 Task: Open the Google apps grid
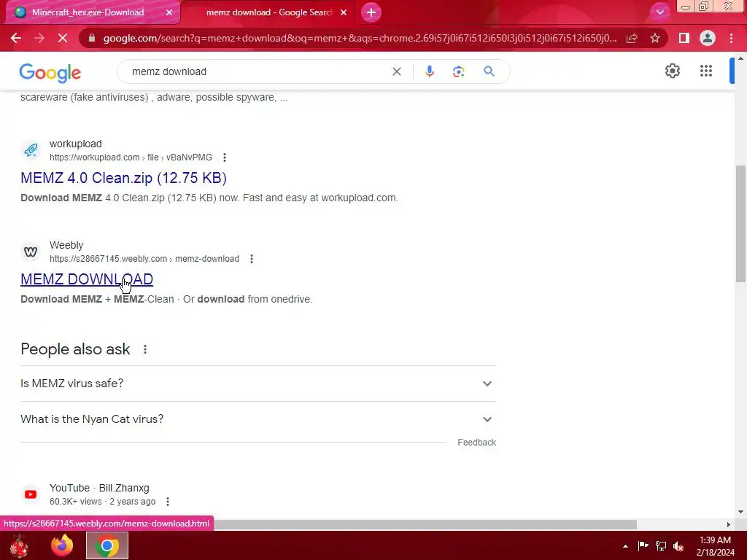pyautogui.click(x=706, y=71)
